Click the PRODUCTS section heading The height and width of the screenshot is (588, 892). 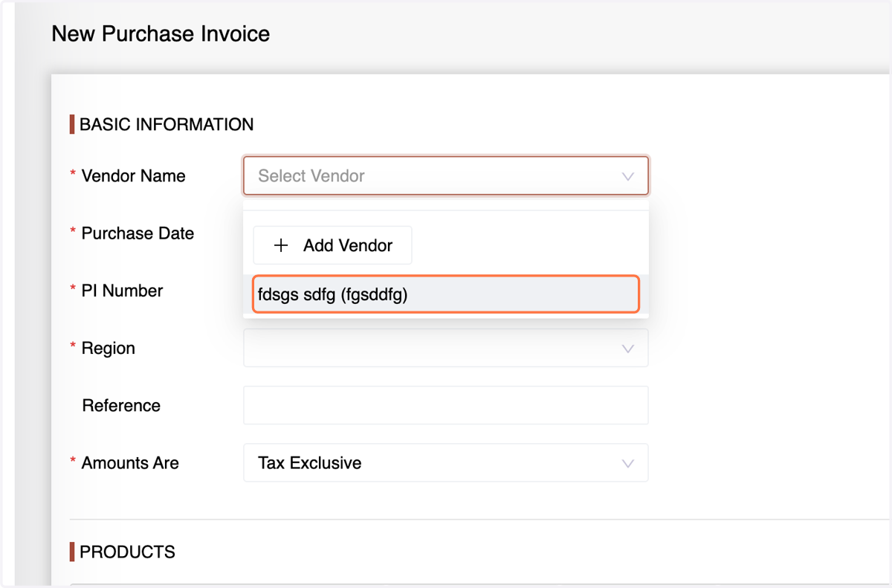(x=127, y=552)
